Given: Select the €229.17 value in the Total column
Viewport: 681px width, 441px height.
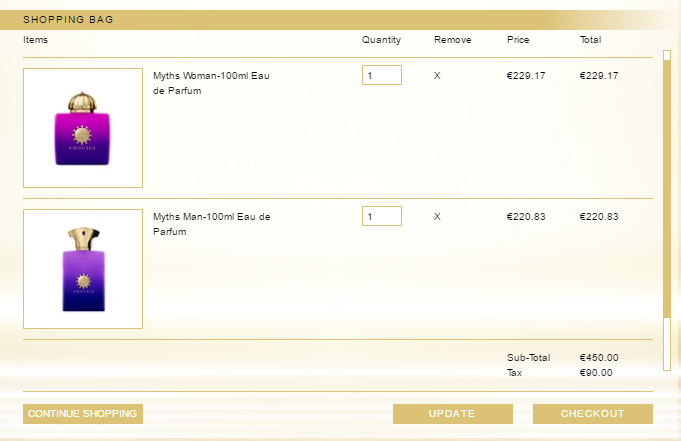Looking at the screenshot, I should (x=599, y=76).
